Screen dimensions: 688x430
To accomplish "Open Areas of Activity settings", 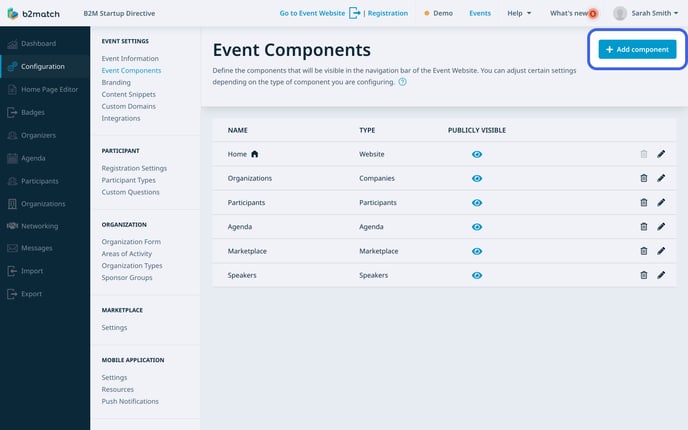I will [126, 254].
